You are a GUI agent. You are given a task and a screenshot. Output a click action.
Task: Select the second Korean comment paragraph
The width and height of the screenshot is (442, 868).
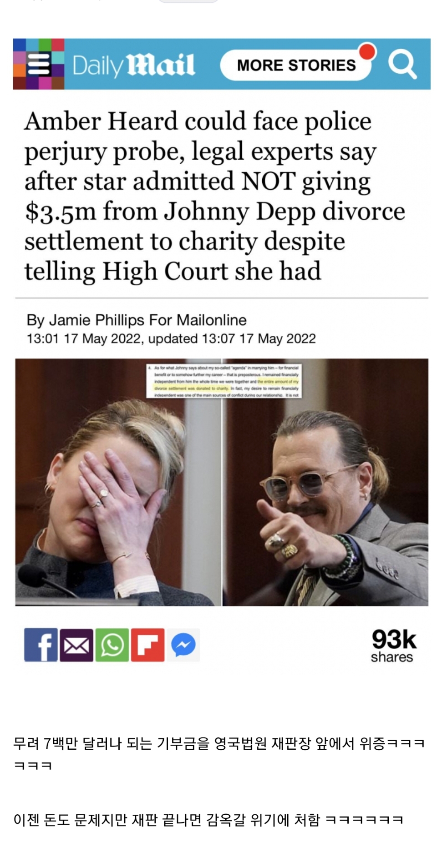point(208,820)
